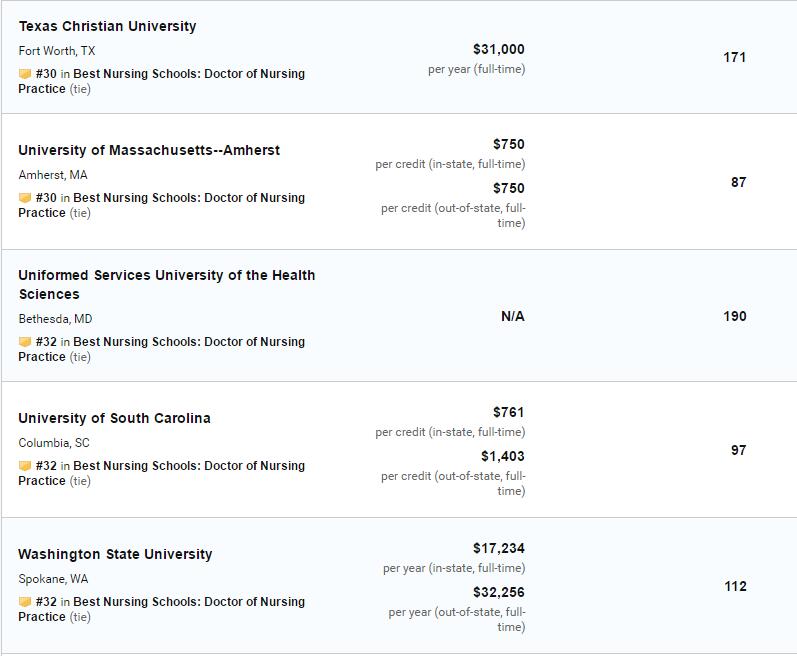The height and width of the screenshot is (656, 797).
Task: Click the badge icon in the Uniformed Services ranking
Action: point(25,341)
